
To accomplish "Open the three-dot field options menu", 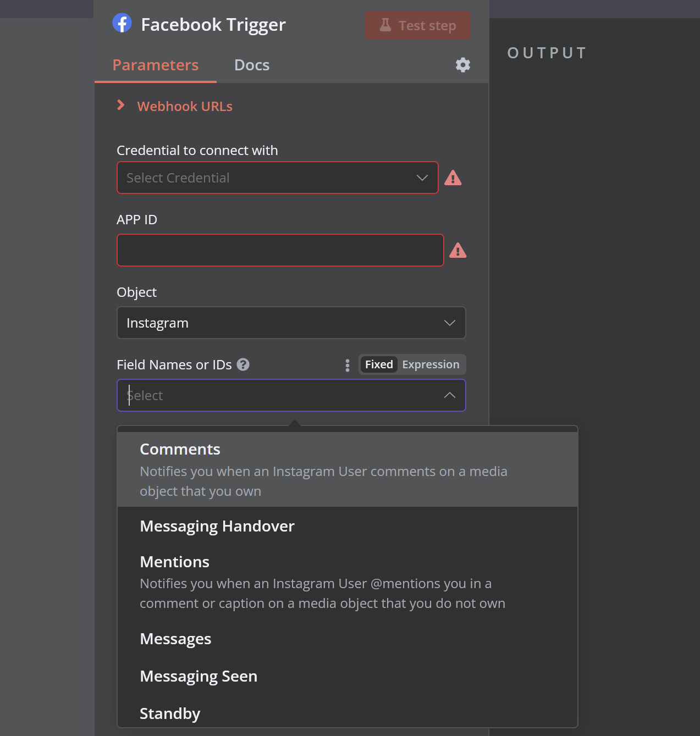I will 348,366.
